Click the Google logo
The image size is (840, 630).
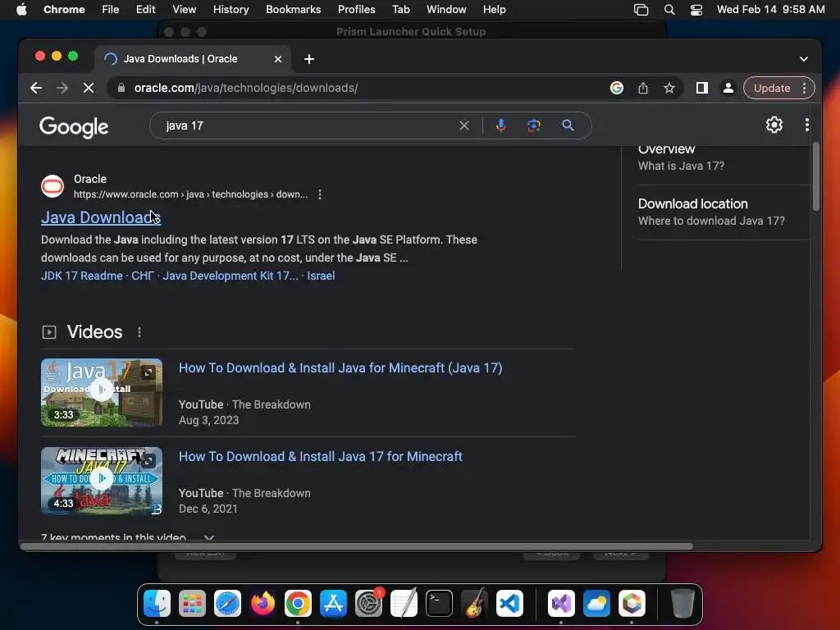74,126
